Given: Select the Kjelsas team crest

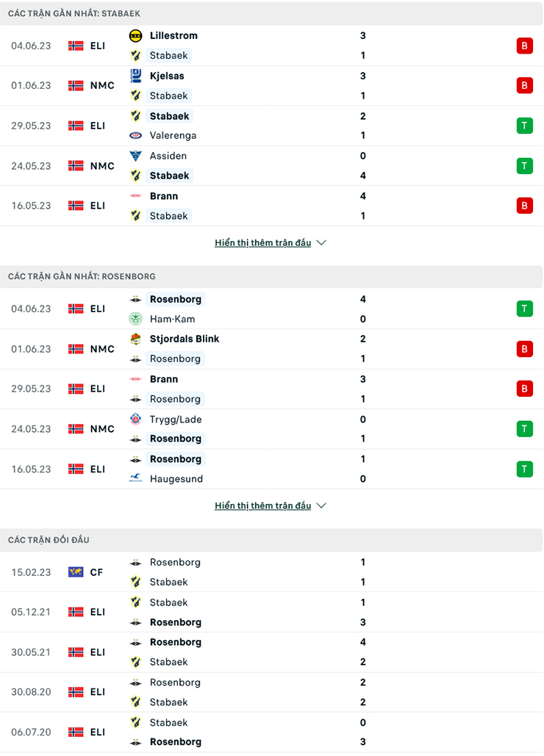Looking at the screenshot, I should (x=136, y=76).
